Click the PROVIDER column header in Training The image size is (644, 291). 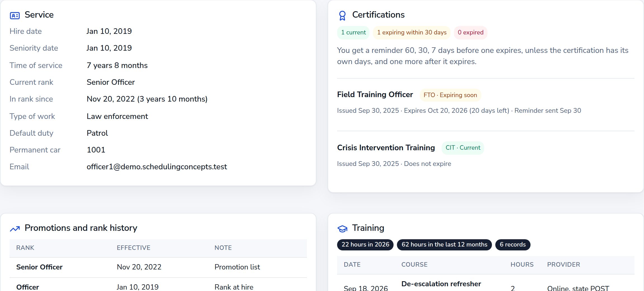563,265
